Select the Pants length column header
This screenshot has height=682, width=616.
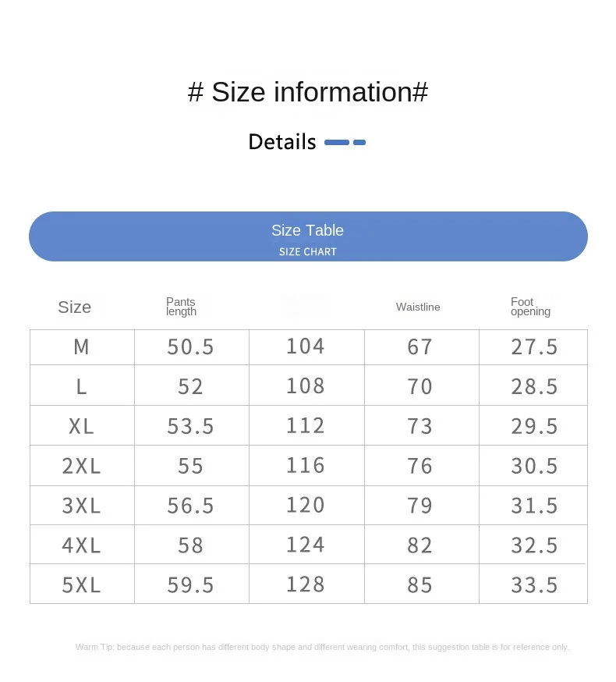[181, 307]
